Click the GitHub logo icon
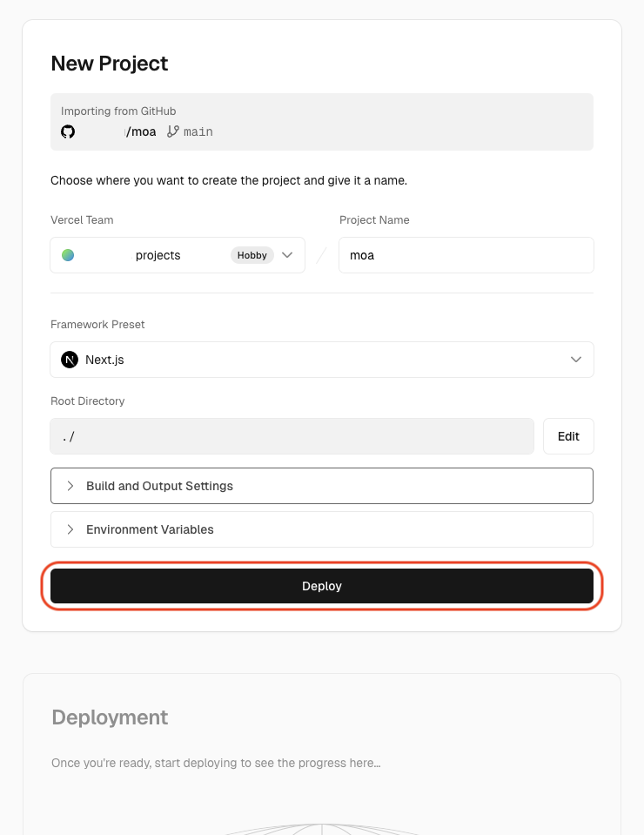The height and width of the screenshot is (835, 644). (x=68, y=131)
